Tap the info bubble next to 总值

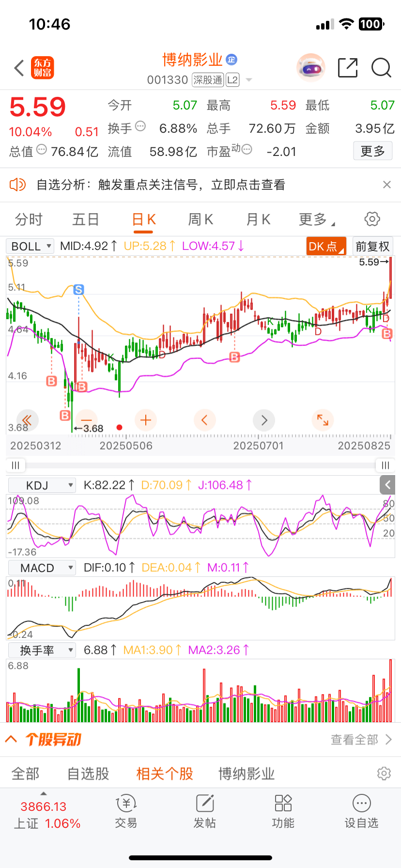42,150
